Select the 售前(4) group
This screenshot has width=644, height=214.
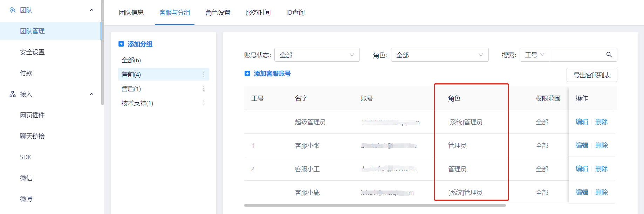[x=164, y=74]
